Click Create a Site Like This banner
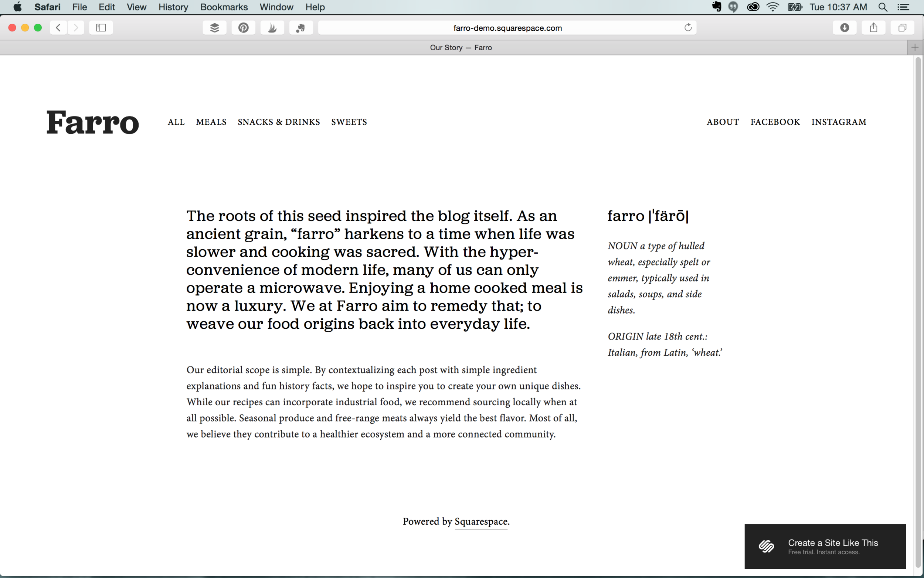Viewport: 924px width, 578px height. pyautogui.click(x=825, y=546)
